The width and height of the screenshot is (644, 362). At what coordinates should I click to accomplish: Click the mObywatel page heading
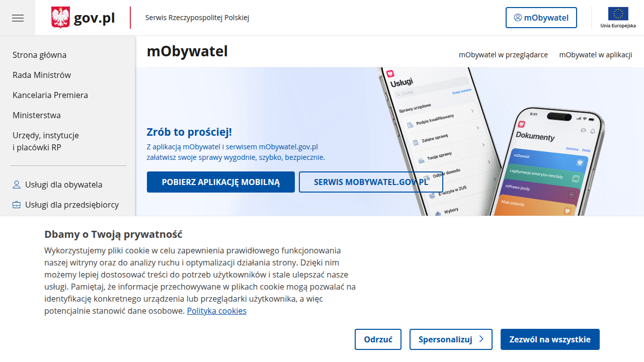pos(187,51)
